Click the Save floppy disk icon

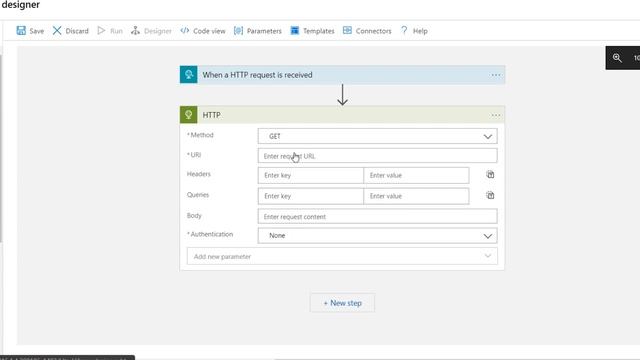(21, 31)
